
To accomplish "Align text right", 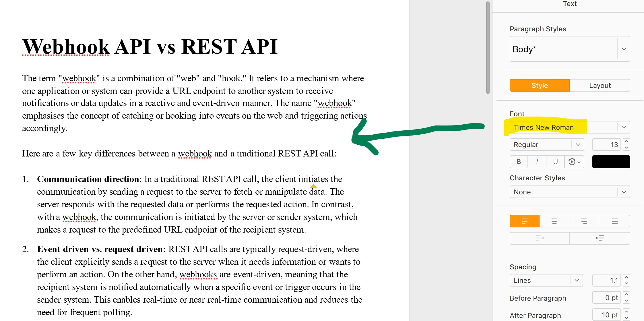I will pyautogui.click(x=584, y=221).
